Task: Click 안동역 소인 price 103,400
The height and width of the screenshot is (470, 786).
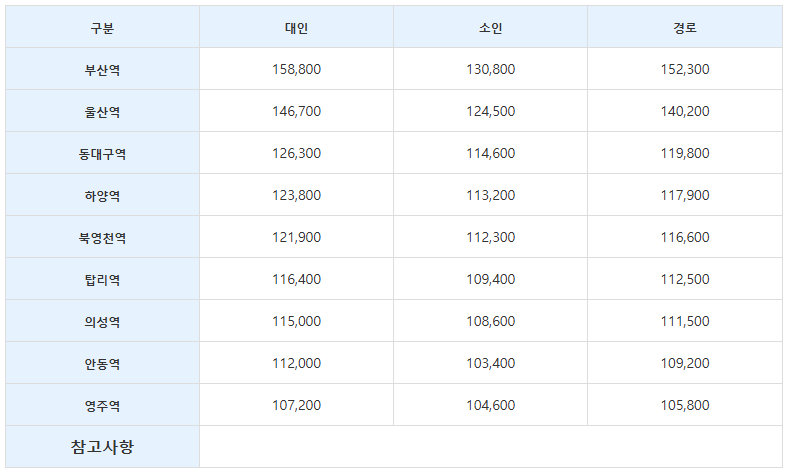Action: (490, 364)
